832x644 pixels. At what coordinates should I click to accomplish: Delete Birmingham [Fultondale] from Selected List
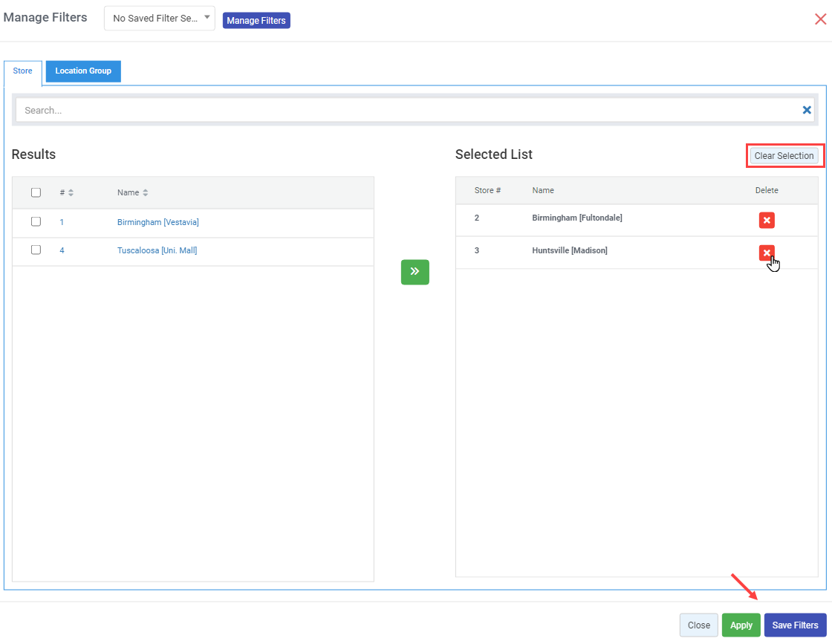coord(767,220)
